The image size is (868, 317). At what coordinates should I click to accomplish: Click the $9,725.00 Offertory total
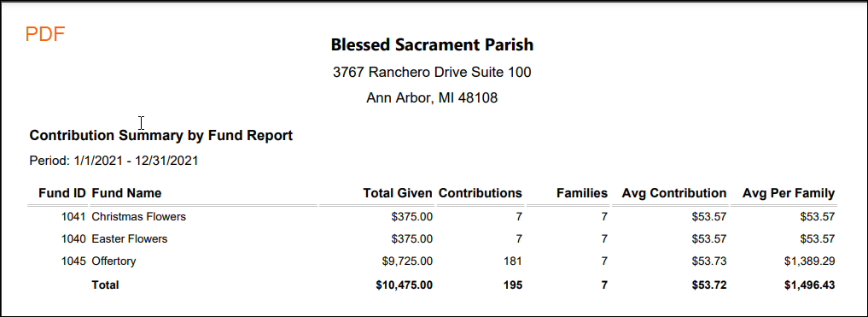(x=407, y=261)
